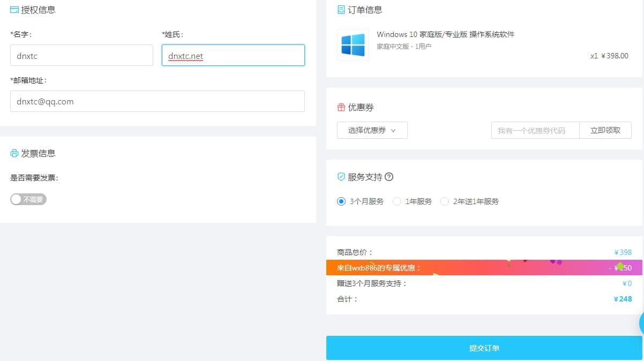This screenshot has width=644, height=361.
Task: Select the 2年送1年服务 option
Action: [445, 201]
